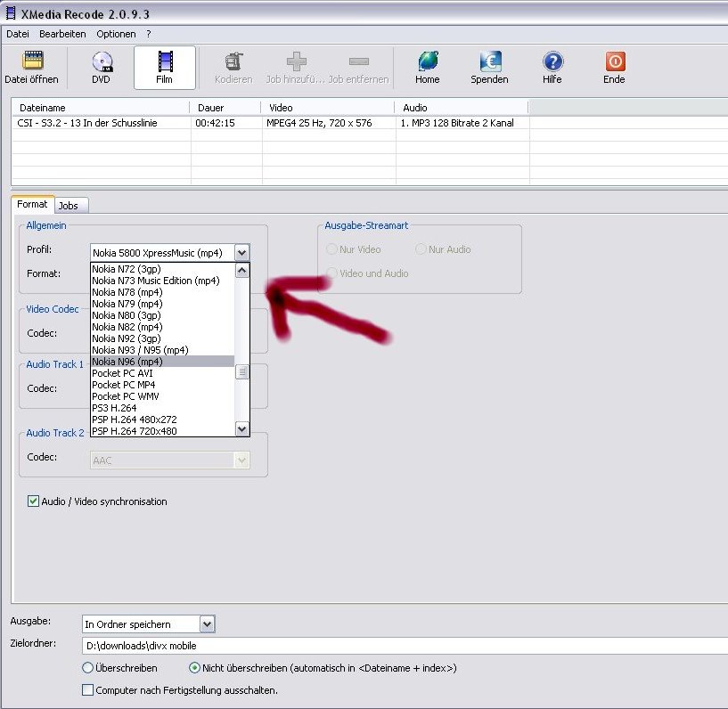Image resolution: width=728 pixels, height=709 pixels.
Task: Click the profile list scrollbar thumb
Action: (x=241, y=371)
